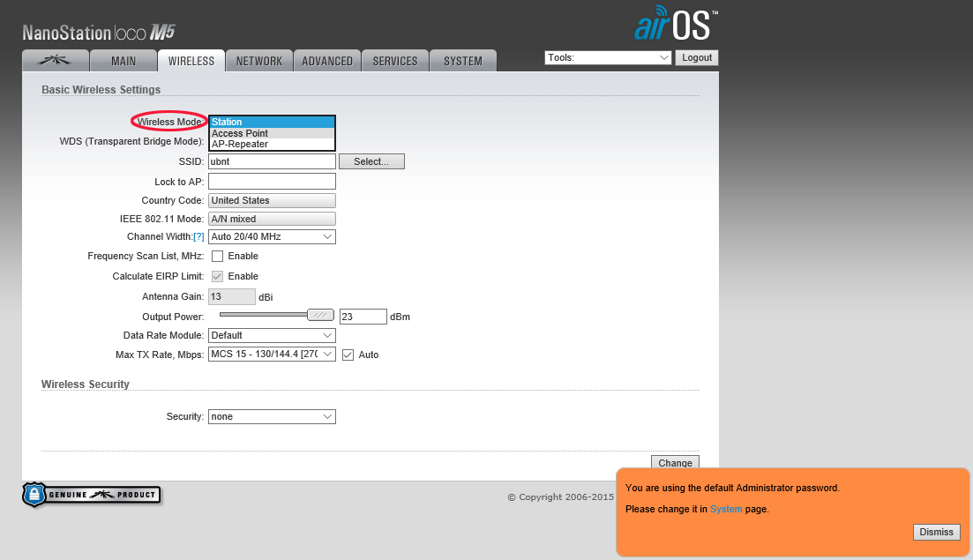Click the NanoStation loco M5 title
This screenshot has width=973, height=560.
(x=99, y=33)
